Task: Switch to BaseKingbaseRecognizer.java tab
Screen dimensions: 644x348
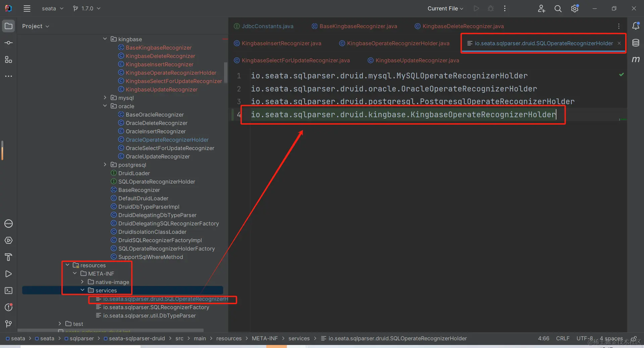Action: click(x=355, y=26)
